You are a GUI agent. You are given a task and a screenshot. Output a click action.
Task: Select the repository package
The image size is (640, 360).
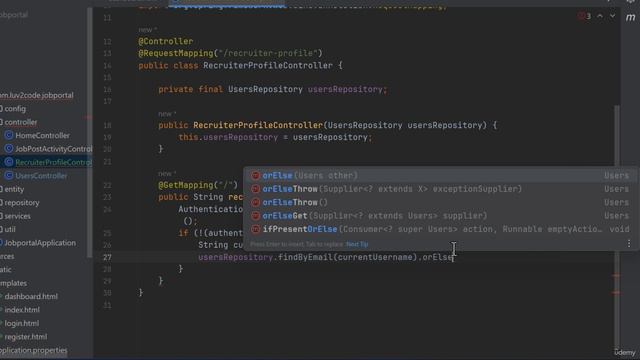click(x=21, y=203)
